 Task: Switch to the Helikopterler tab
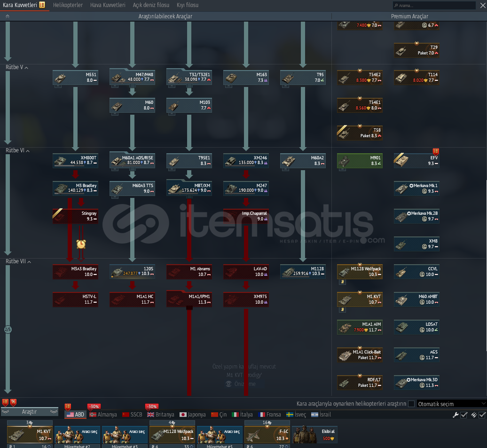pyautogui.click(x=68, y=5)
